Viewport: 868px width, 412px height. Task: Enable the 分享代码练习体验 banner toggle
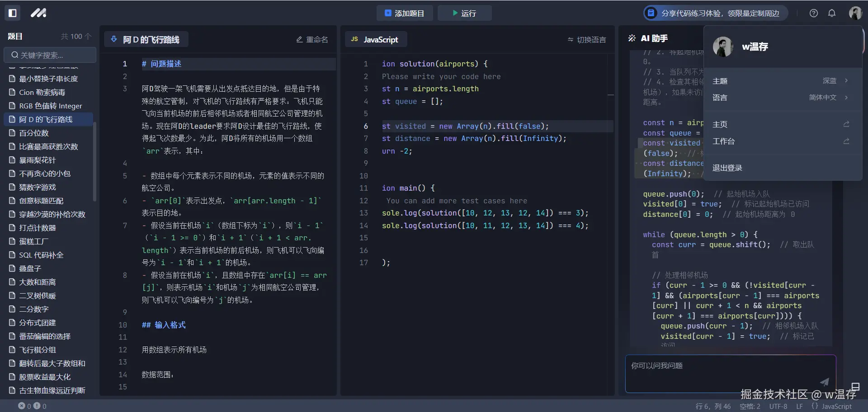coord(651,13)
